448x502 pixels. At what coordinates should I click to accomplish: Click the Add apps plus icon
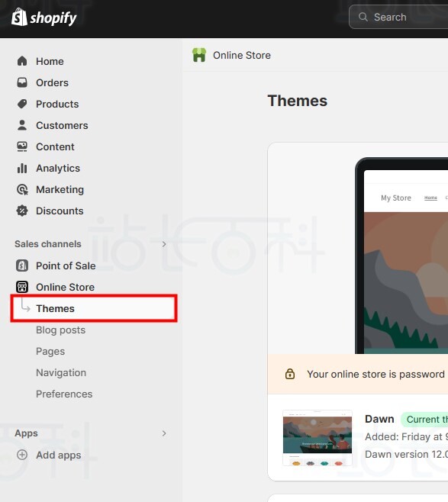(22, 455)
